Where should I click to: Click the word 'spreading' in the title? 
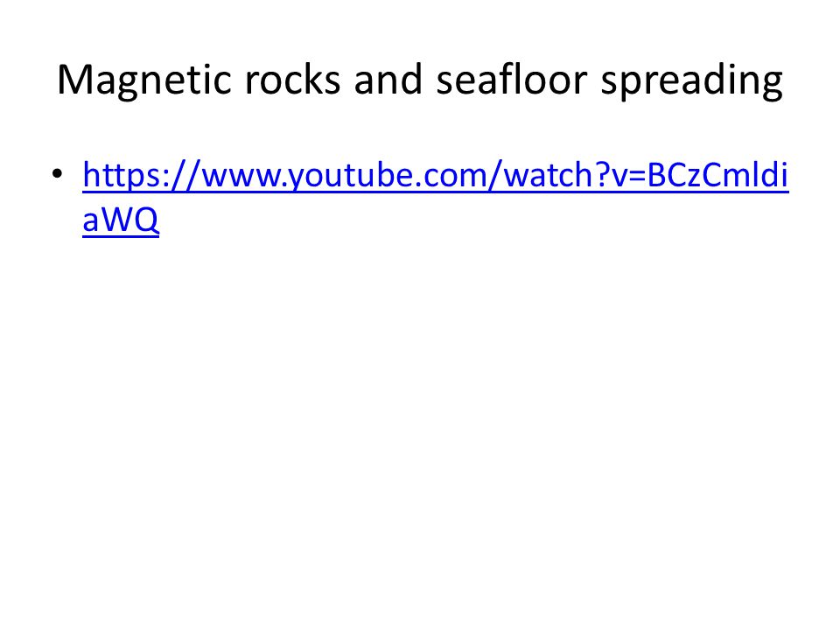[692, 80]
